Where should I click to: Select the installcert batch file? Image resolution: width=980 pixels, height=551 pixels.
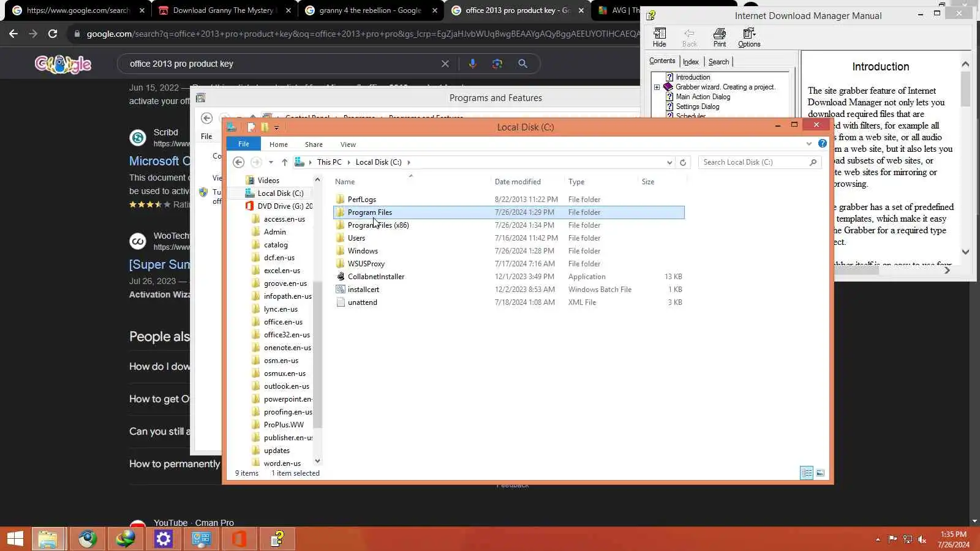coord(363,290)
